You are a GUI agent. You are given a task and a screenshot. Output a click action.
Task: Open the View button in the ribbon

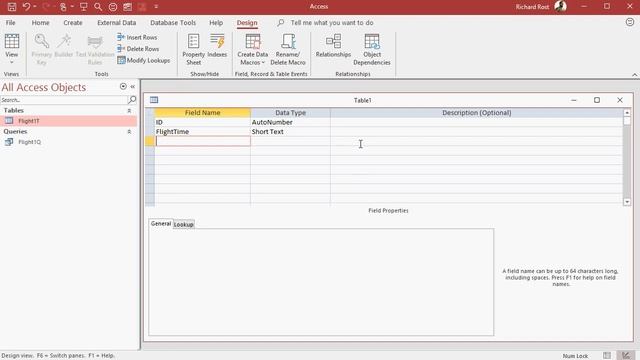(x=11, y=49)
